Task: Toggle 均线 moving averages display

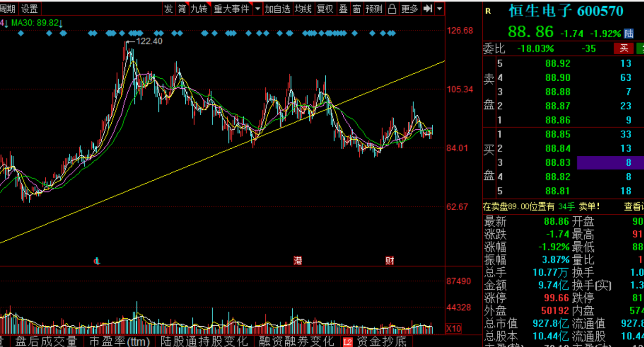Action: pos(303,8)
